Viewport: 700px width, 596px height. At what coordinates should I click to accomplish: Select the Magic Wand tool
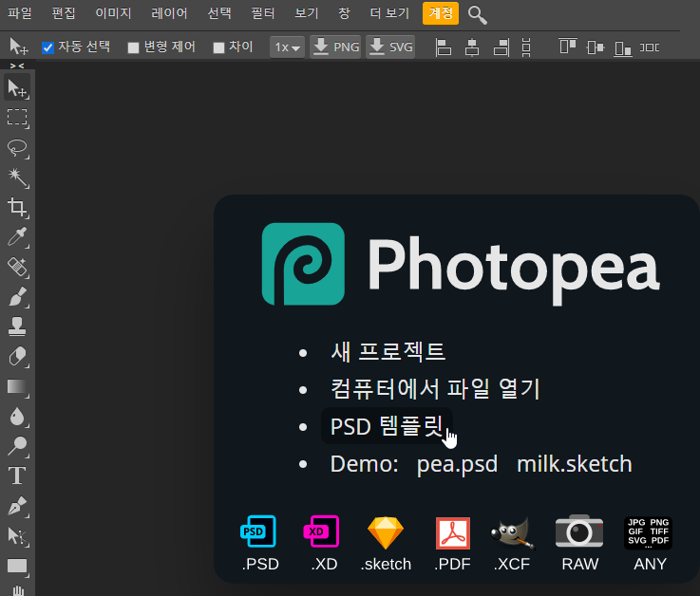[17, 177]
